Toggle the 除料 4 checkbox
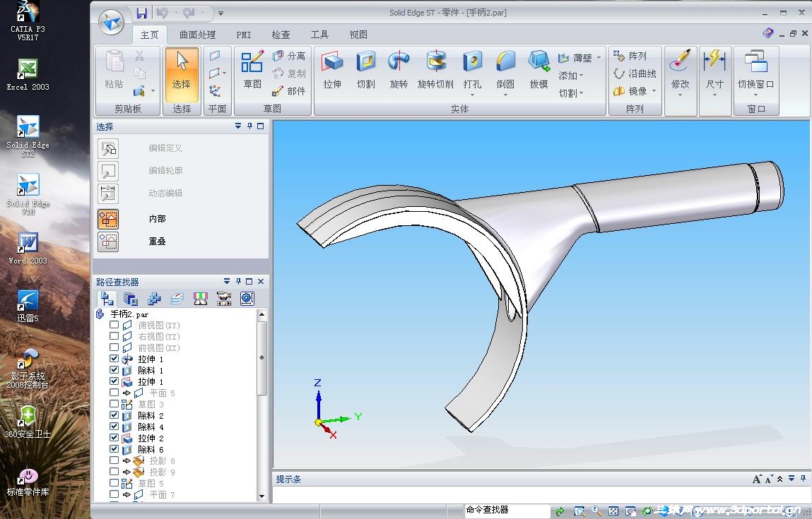This screenshot has height=519, width=812. pyautogui.click(x=114, y=426)
